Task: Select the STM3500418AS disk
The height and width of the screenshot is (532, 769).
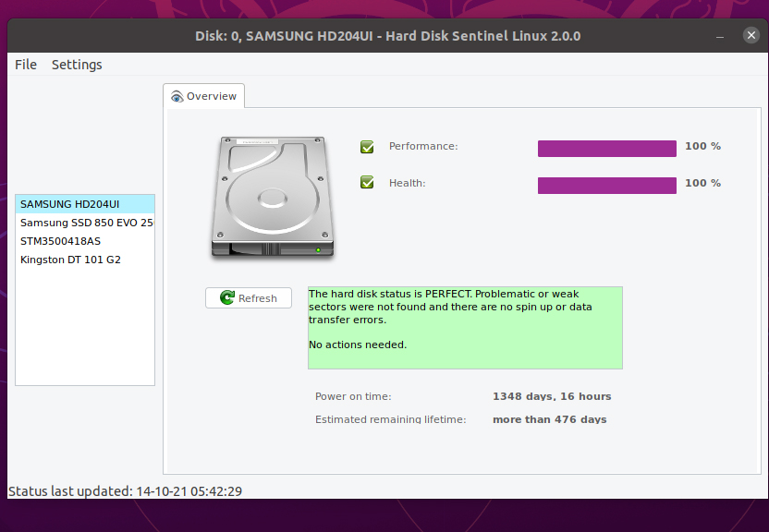Action: (x=85, y=241)
